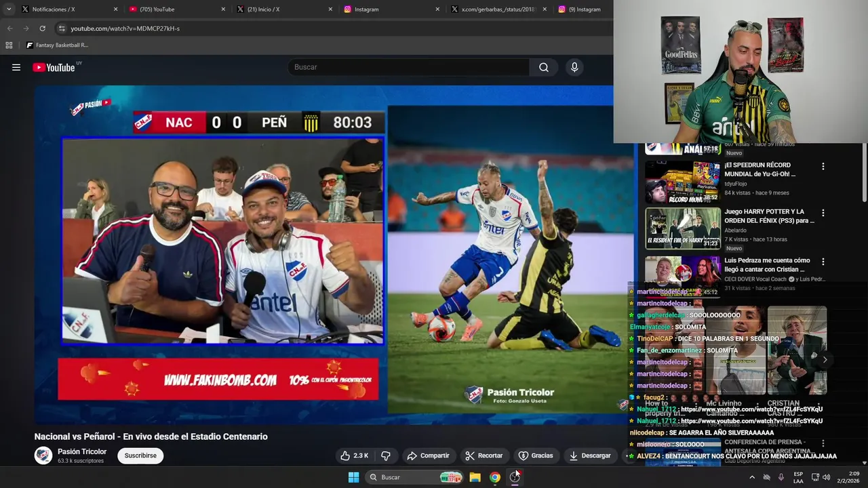868x488 pixels.
Task: Click the search magnifier button
Action: pos(544,67)
